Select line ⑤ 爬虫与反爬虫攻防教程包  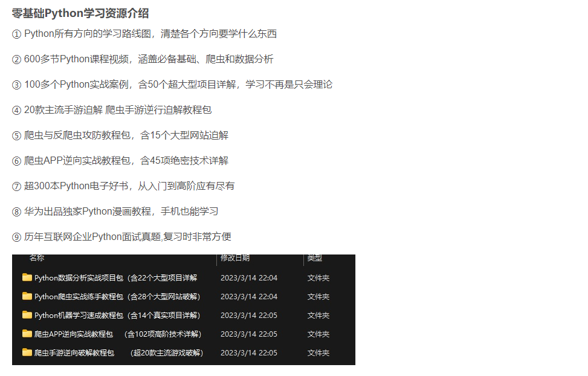[120, 135]
